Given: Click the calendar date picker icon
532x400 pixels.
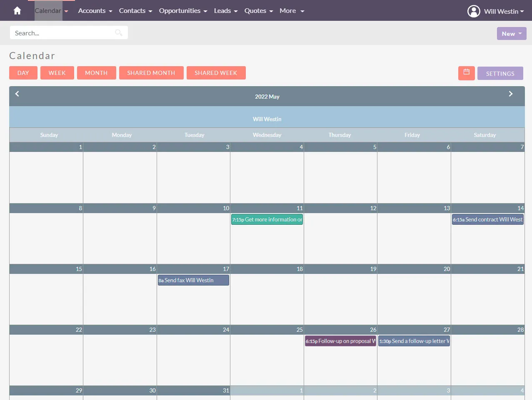Looking at the screenshot, I should point(466,73).
